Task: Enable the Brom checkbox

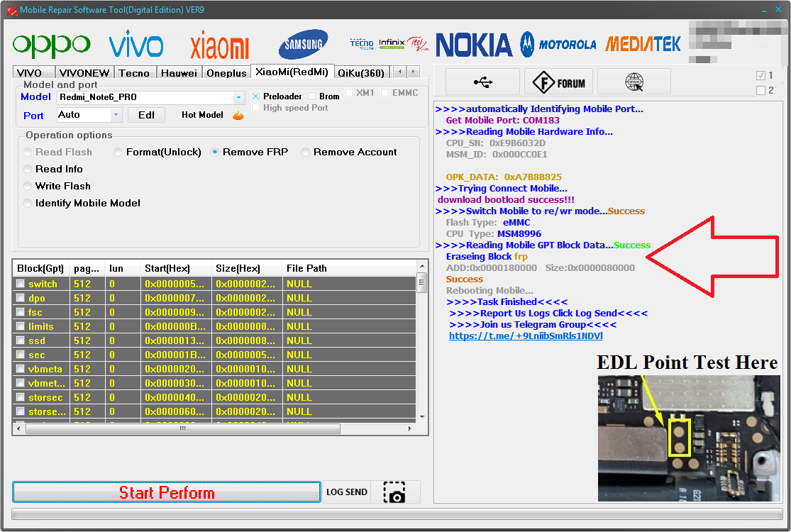Action: (311, 96)
